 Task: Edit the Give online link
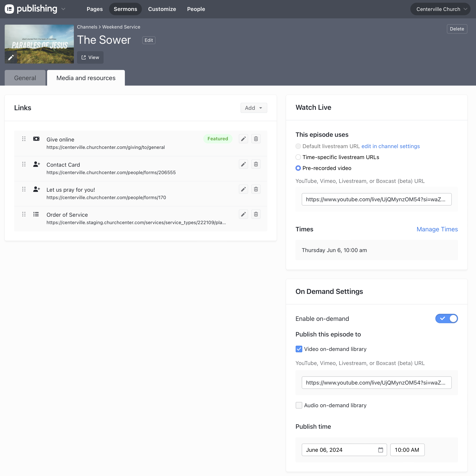pos(243,139)
